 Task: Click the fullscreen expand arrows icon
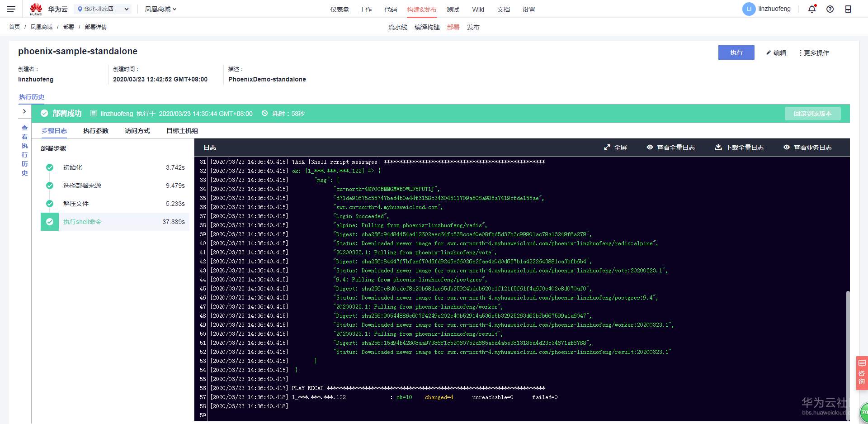607,148
